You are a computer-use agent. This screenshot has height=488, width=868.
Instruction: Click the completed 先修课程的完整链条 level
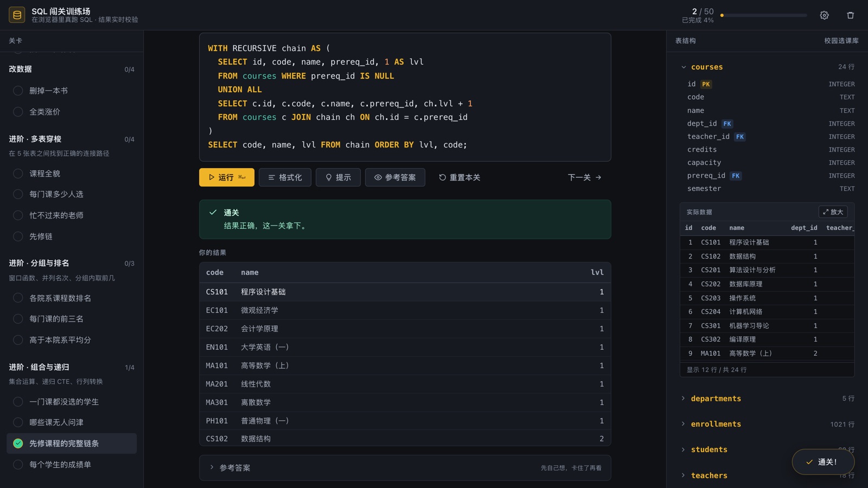pyautogui.click(x=72, y=444)
